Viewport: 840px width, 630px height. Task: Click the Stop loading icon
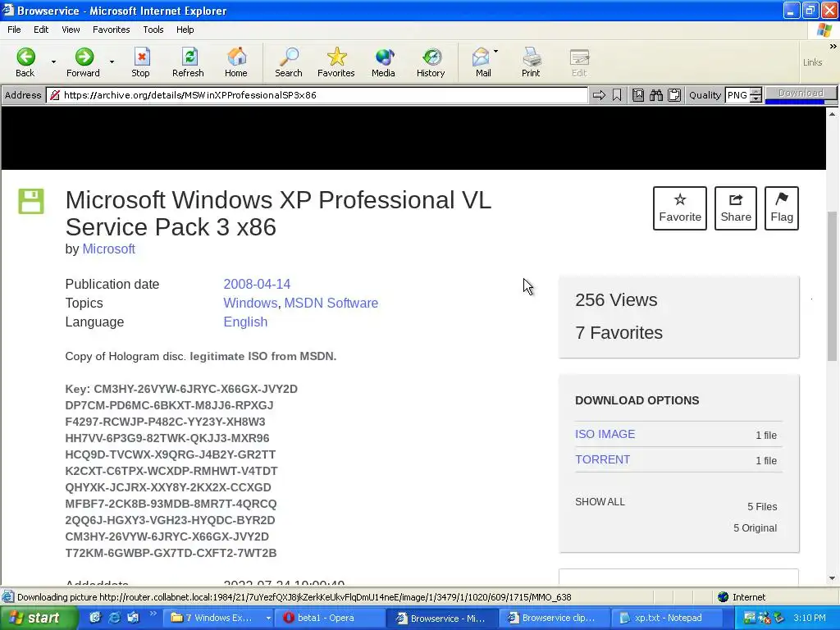click(141, 62)
